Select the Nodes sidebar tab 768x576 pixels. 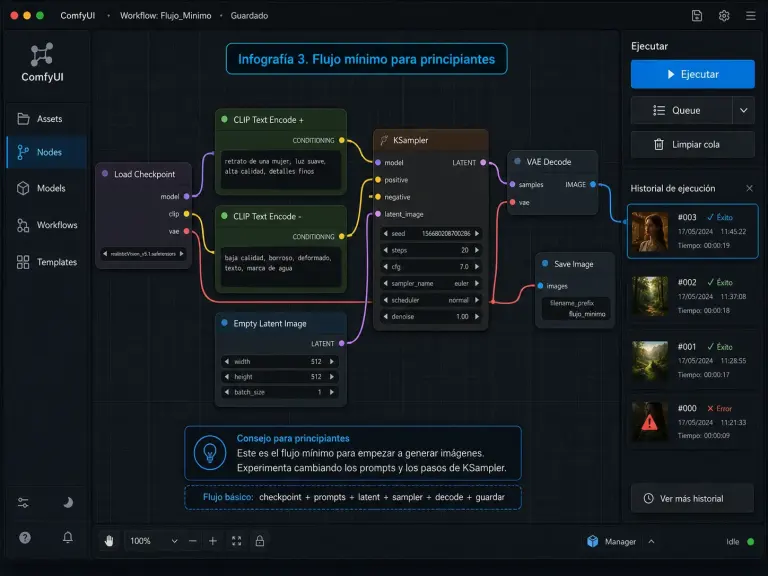47,152
